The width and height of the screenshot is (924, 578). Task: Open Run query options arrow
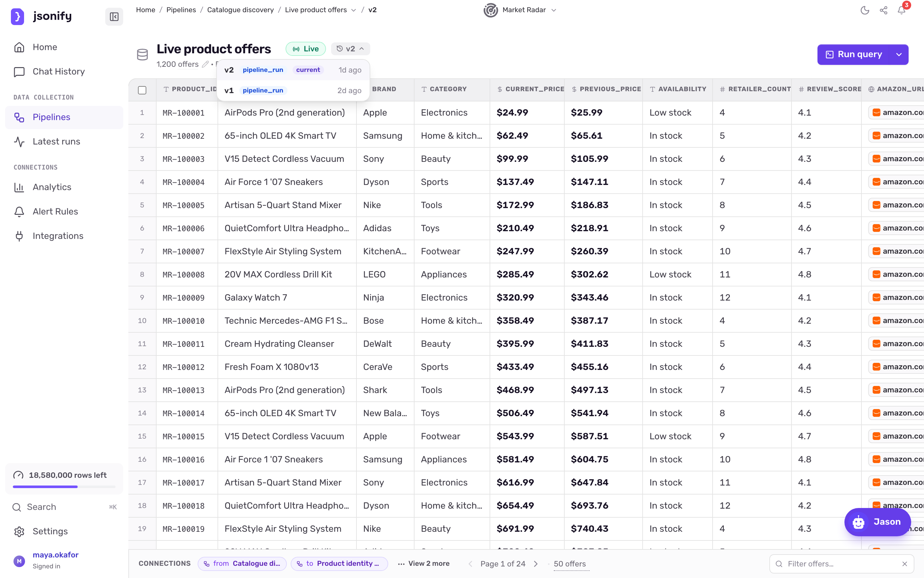pyautogui.click(x=899, y=55)
